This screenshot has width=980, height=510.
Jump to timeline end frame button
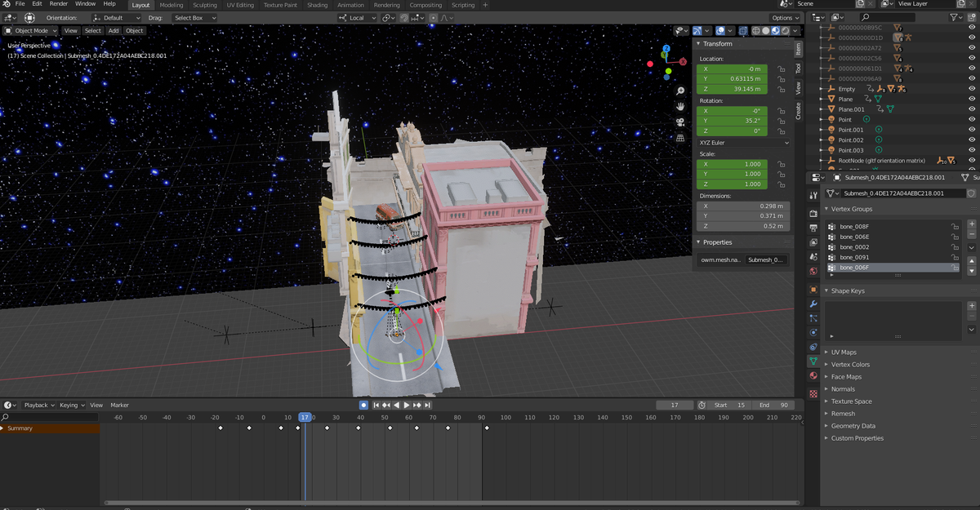click(x=427, y=405)
